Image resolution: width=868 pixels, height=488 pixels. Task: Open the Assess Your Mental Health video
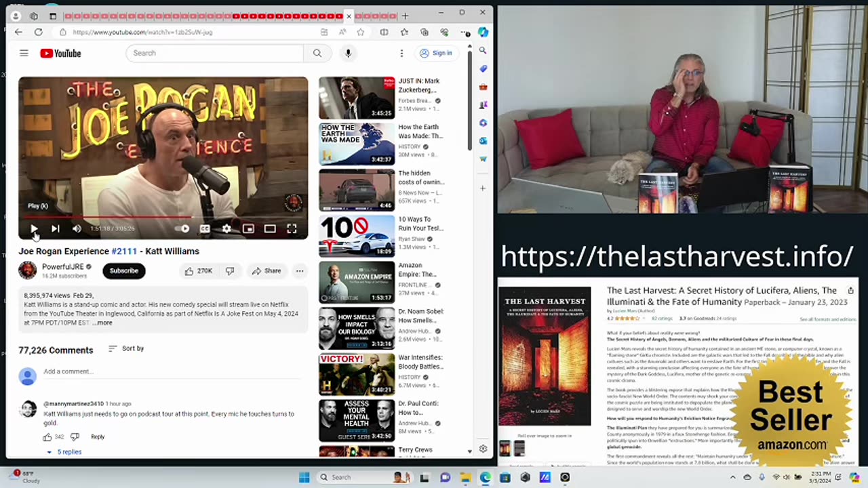tap(357, 420)
